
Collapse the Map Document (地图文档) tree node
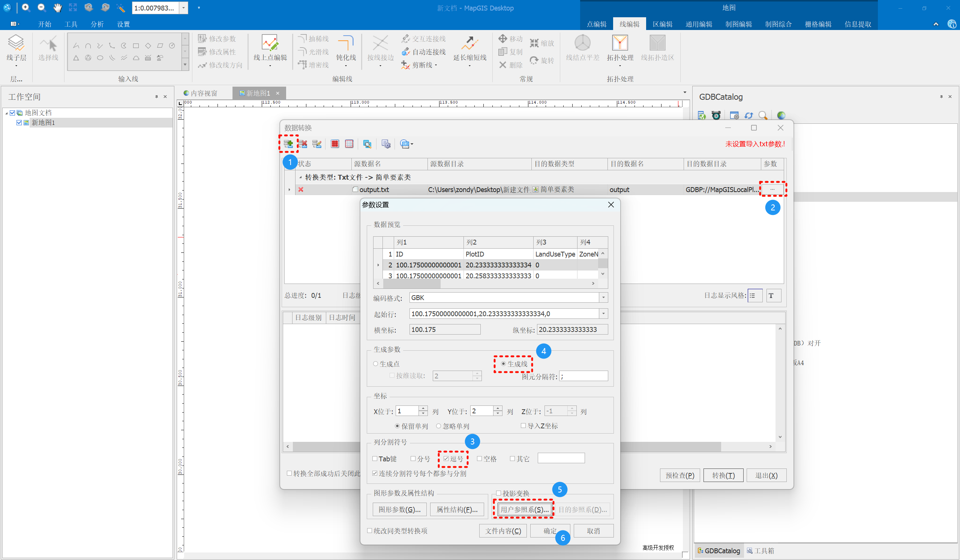click(x=6, y=113)
